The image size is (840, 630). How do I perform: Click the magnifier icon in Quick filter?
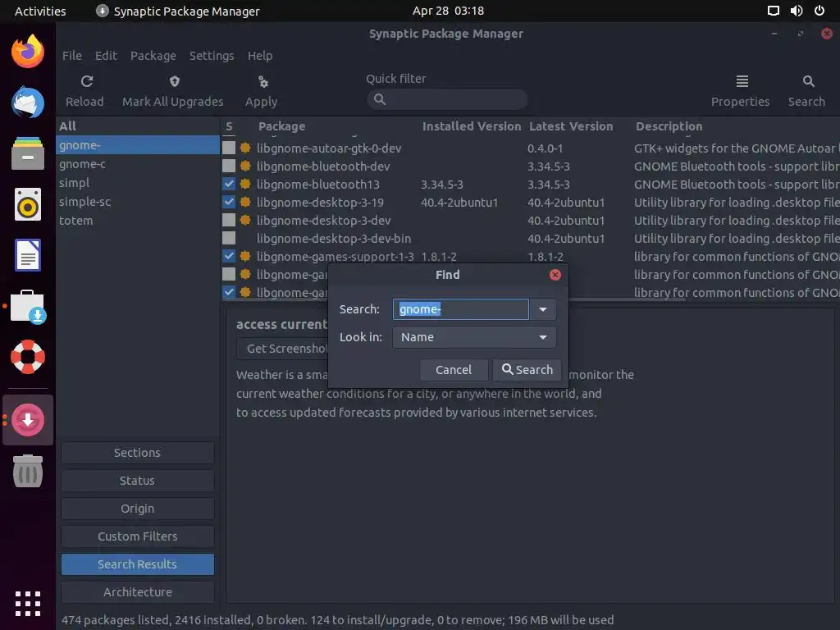click(379, 99)
